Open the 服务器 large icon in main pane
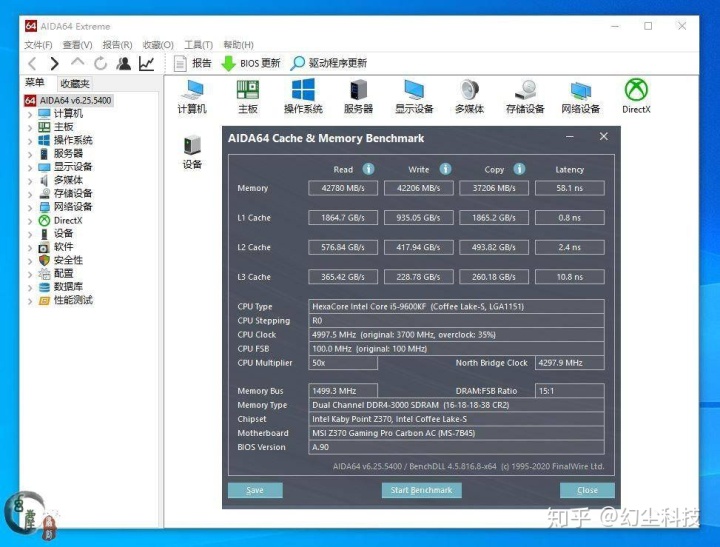Screen dimensions: 720x547 tap(359, 96)
